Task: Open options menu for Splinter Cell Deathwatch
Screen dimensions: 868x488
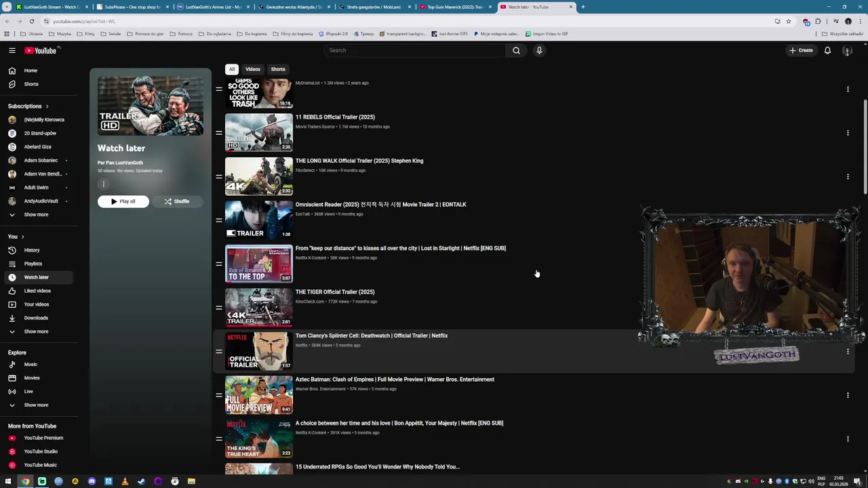Action: point(848,351)
